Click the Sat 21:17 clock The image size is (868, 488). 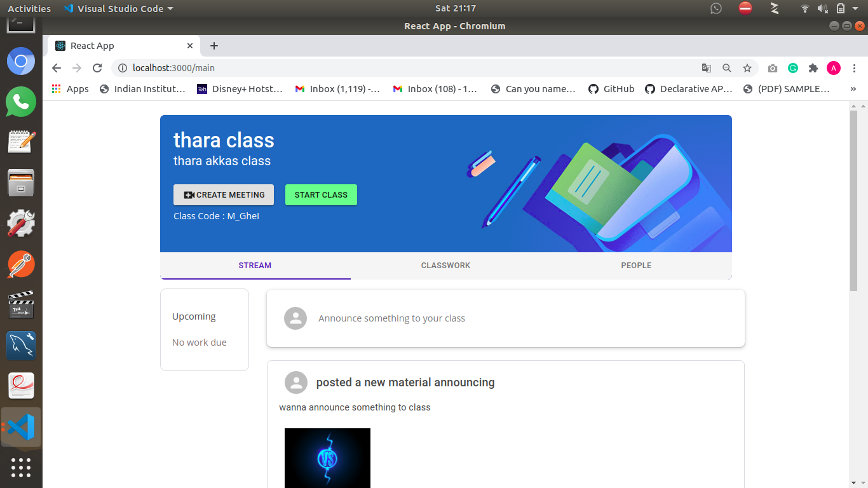click(456, 8)
